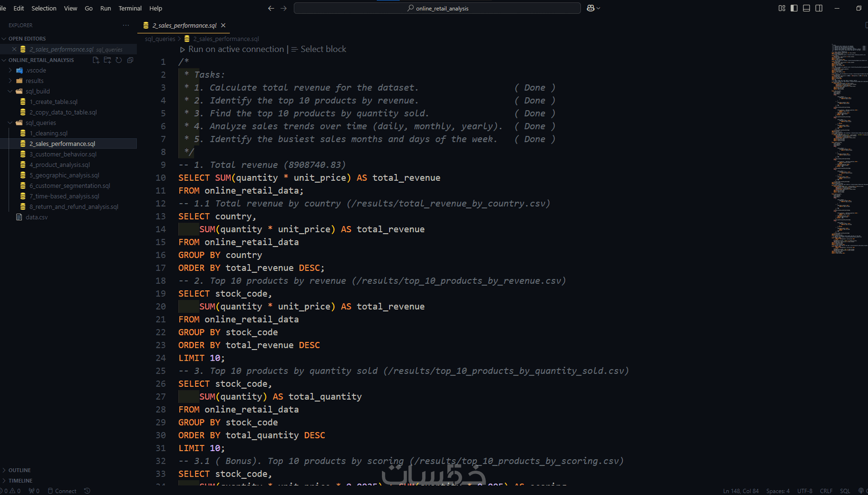Click the database icon in the breadcrumb

click(x=187, y=39)
